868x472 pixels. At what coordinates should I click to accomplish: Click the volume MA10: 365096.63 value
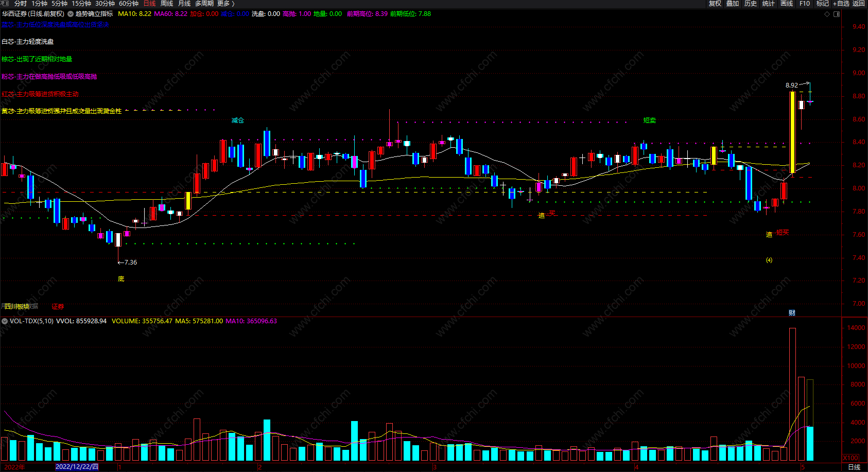tap(251, 321)
